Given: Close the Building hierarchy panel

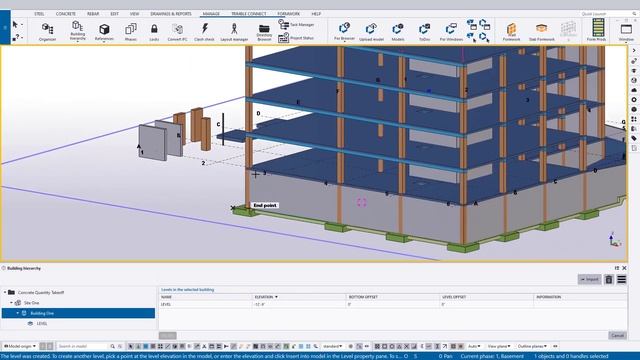Looking at the screenshot, I should point(624,268).
